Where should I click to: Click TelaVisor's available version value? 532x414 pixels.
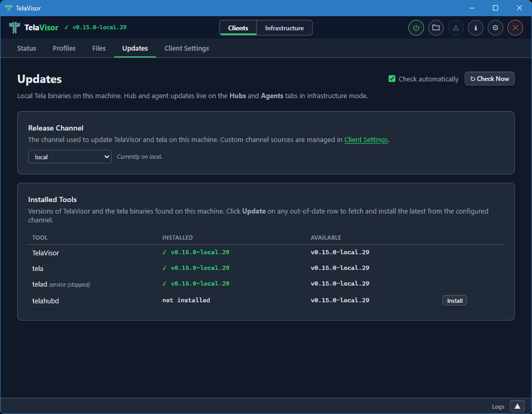340,252
